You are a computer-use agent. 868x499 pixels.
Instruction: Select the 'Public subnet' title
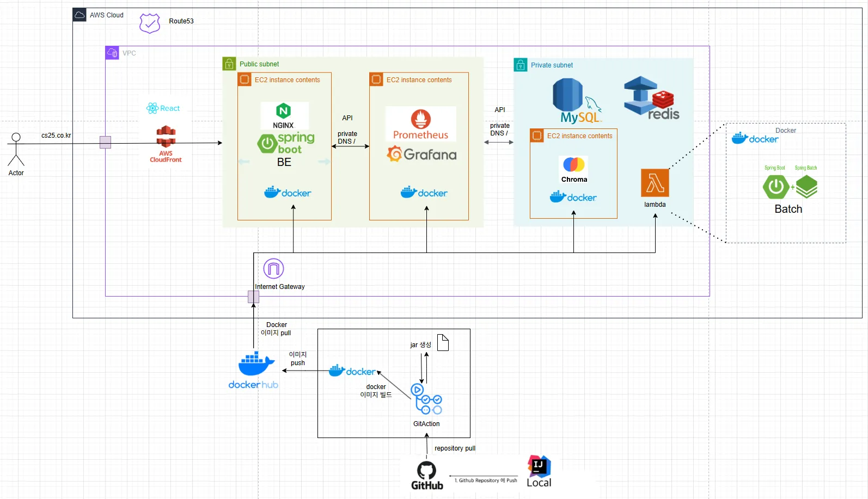click(x=259, y=64)
